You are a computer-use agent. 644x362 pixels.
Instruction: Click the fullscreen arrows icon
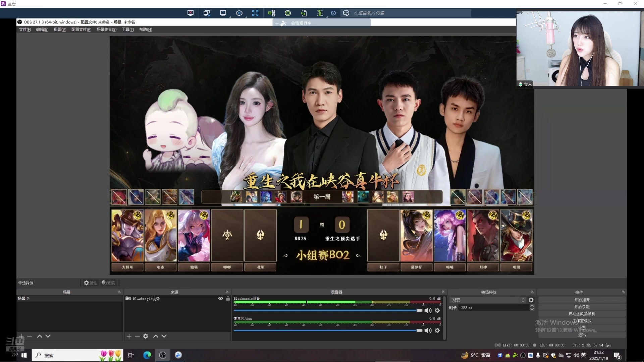click(x=255, y=13)
